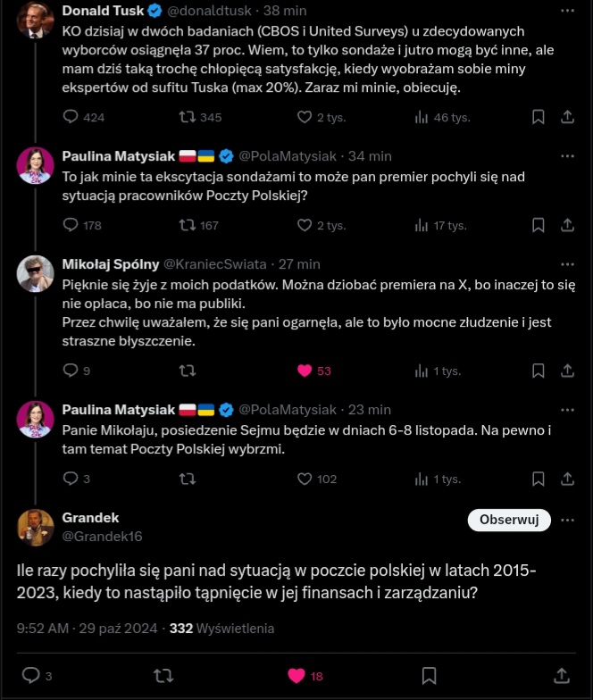Unlike Mikołaj Spólny's tweet with 53 likes
The height and width of the screenshot is (700, 593).
pyautogui.click(x=306, y=371)
